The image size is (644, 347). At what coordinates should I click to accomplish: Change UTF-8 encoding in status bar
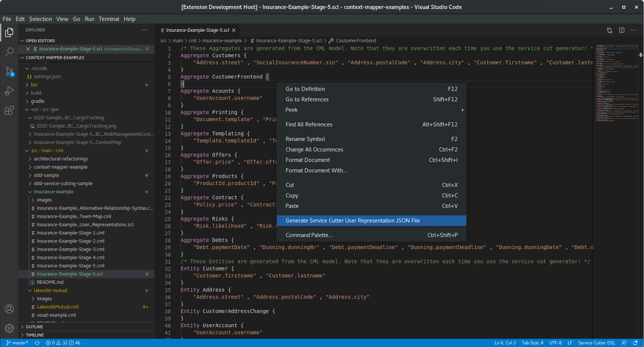(x=555, y=343)
